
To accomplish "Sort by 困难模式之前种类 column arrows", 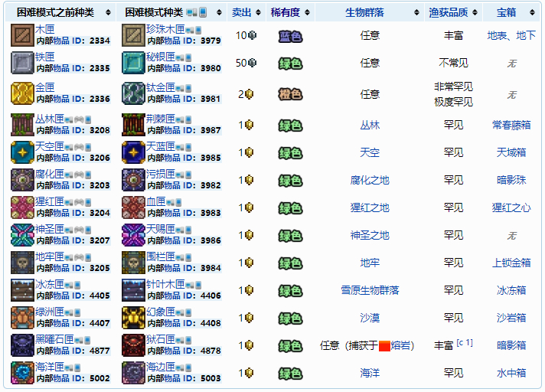I will tap(108, 13).
